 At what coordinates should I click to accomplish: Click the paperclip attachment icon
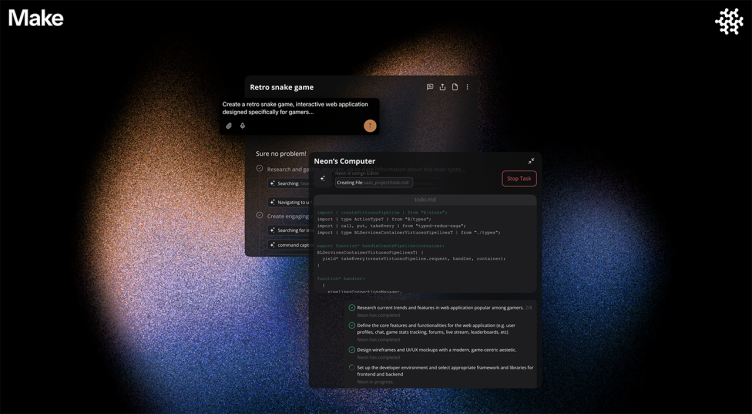(229, 126)
